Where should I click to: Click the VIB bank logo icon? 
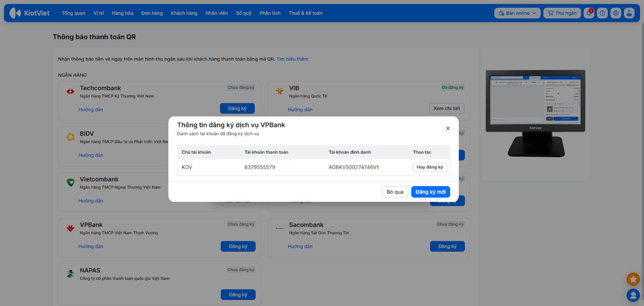280,91
